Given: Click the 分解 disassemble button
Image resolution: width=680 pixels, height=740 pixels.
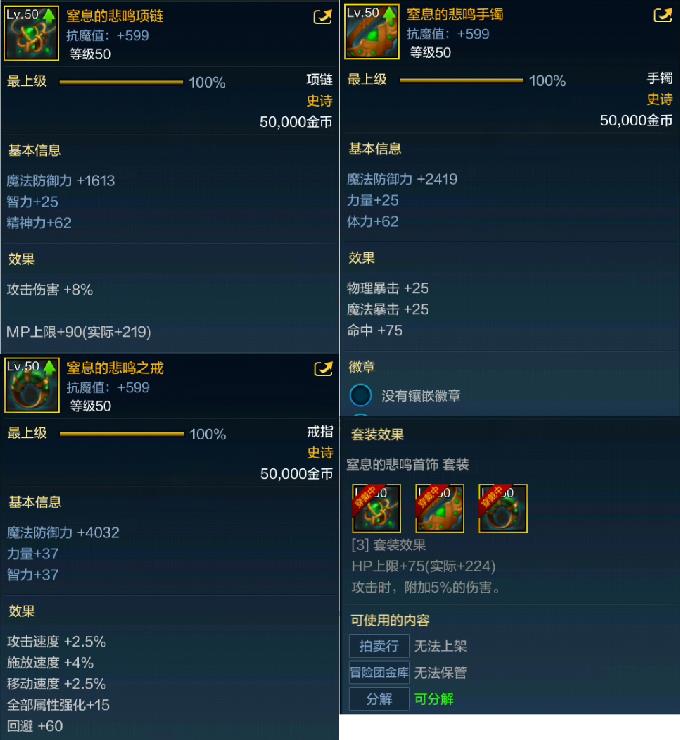Looking at the screenshot, I should coord(379,699).
